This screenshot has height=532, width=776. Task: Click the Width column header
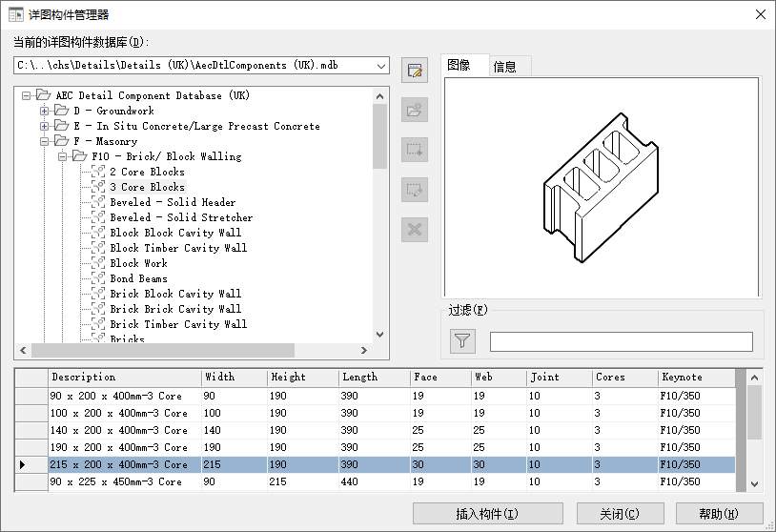click(235, 378)
